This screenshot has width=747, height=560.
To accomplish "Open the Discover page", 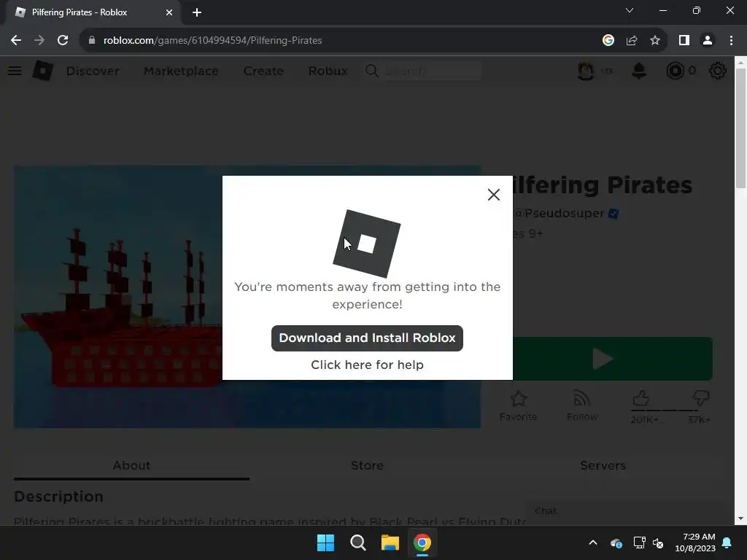I will tap(93, 71).
